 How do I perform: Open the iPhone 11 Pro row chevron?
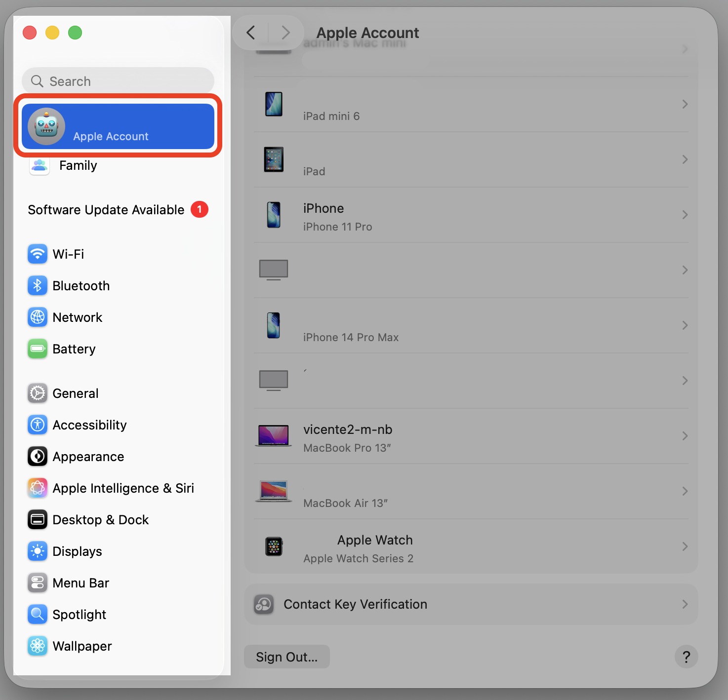point(685,215)
